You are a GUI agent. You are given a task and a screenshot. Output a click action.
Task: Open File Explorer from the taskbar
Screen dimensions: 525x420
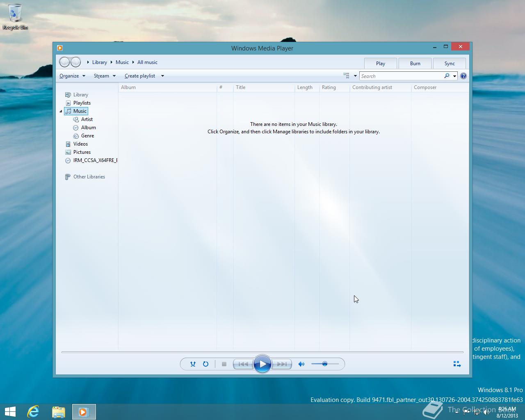pos(59,412)
